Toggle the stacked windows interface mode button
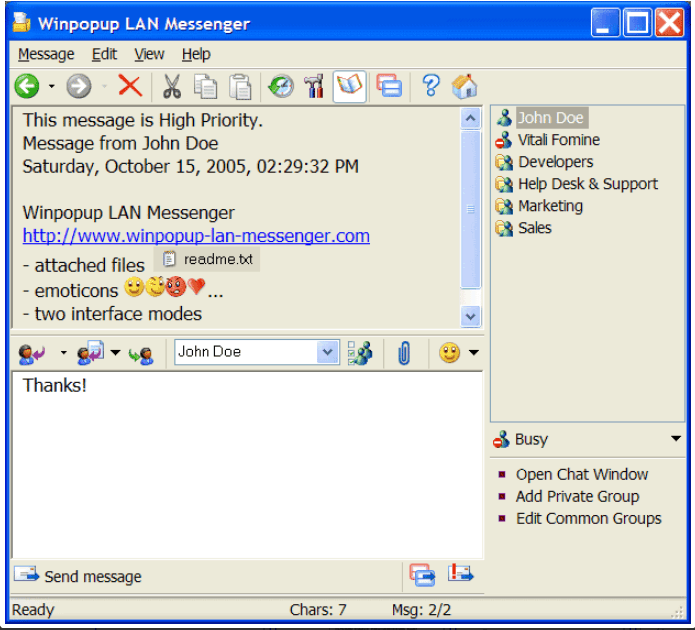Screen dimensions: 695x630 coord(389,87)
